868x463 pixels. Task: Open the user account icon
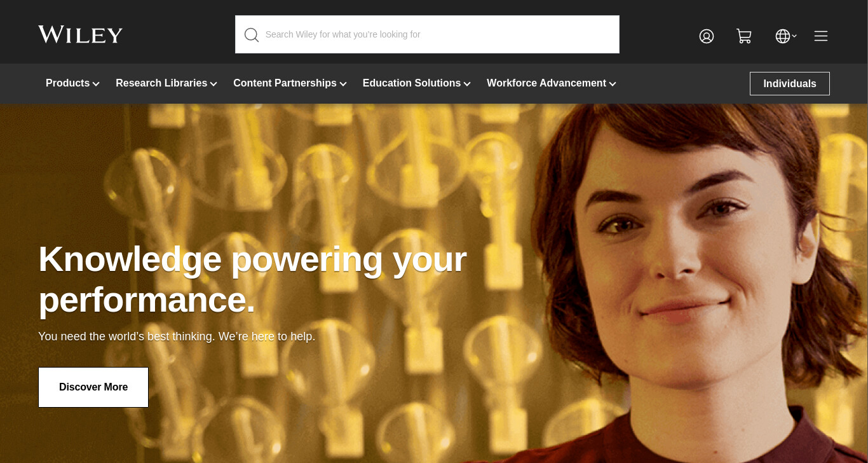pyautogui.click(x=707, y=36)
